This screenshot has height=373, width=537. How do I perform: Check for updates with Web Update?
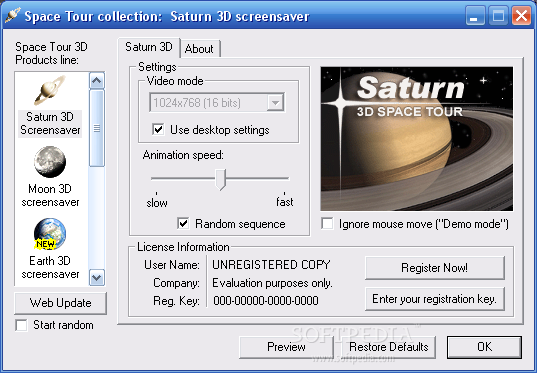tap(60, 303)
